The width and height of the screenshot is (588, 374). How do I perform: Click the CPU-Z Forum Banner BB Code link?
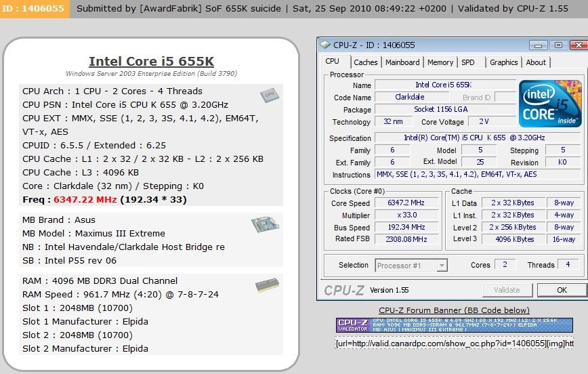click(x=454, y=310)
